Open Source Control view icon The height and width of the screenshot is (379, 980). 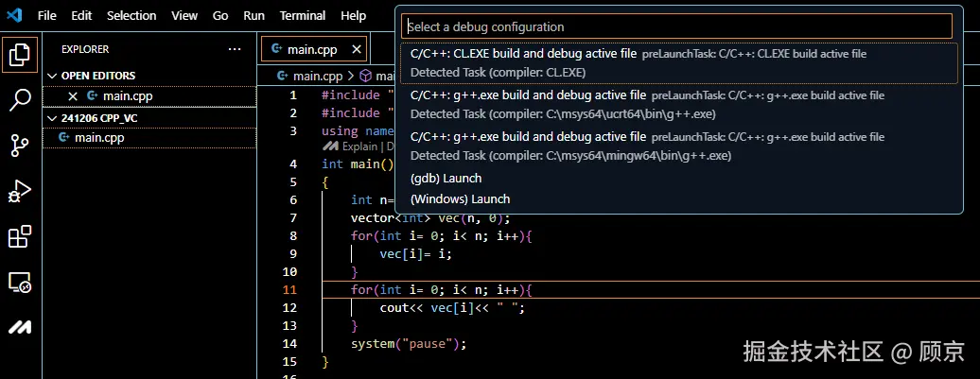coord(20,145)
